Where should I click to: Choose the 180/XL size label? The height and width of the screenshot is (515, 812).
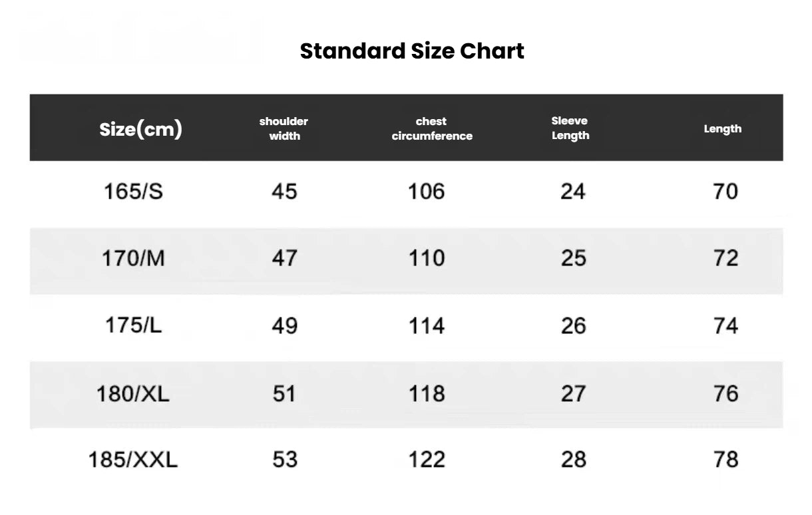click(132, 393)
